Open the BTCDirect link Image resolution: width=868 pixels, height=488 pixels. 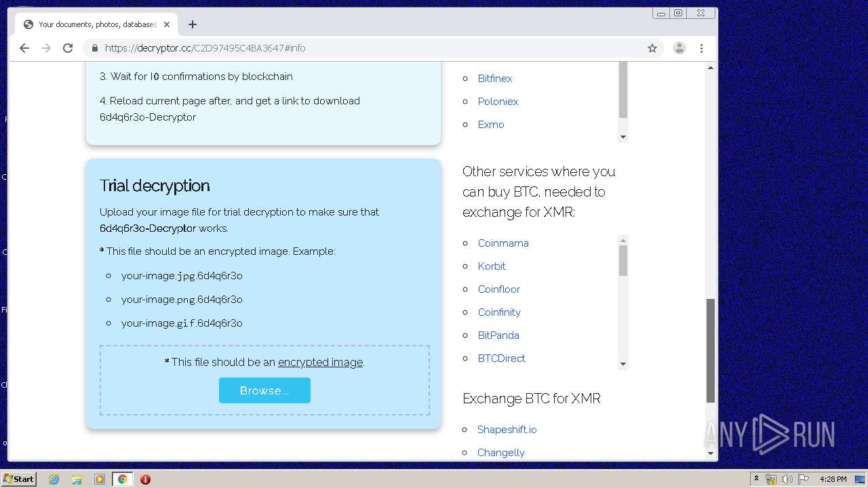502,359
